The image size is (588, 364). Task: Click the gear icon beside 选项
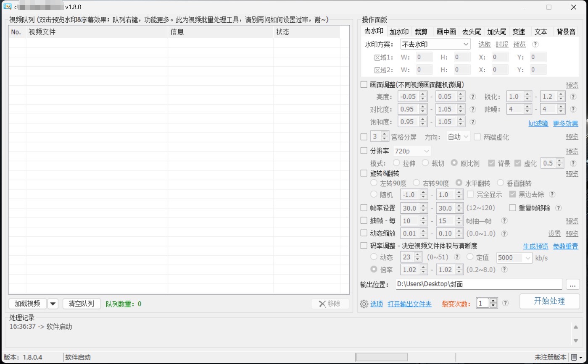point(364,304)
